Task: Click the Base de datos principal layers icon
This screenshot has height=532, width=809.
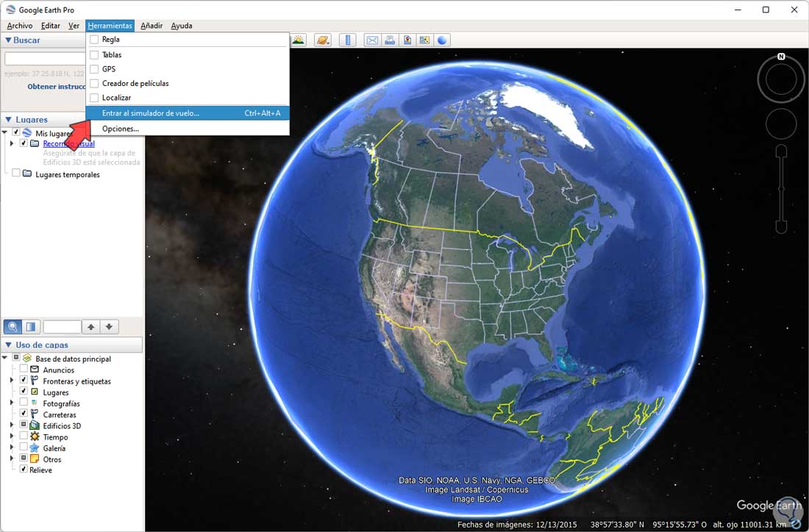Action: (26, 359)
